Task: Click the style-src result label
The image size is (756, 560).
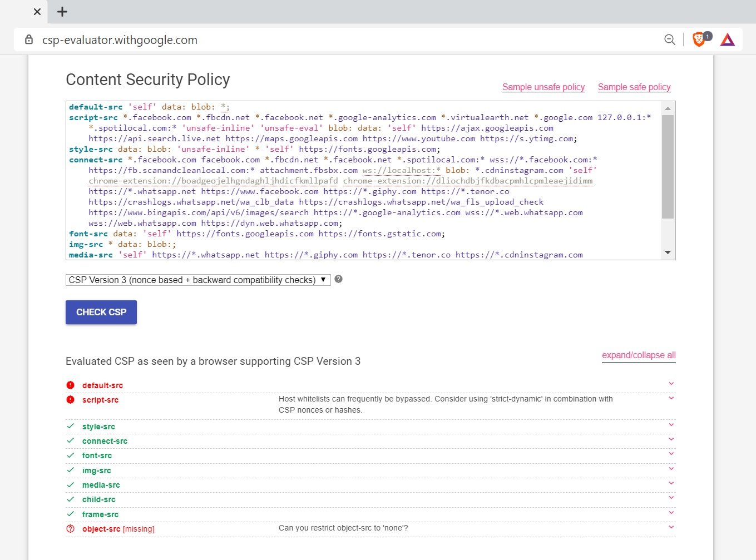Action: click(x=98, y=427)
